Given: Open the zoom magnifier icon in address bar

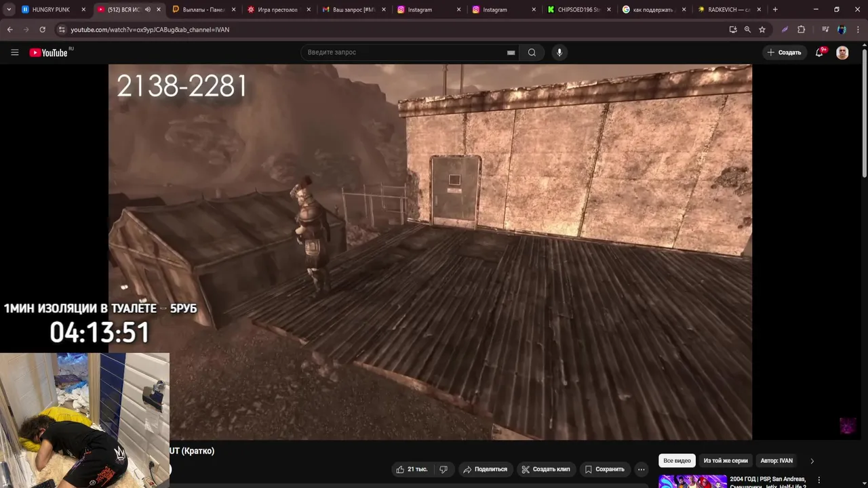Looking at the screenshot, I should (747, 30).
